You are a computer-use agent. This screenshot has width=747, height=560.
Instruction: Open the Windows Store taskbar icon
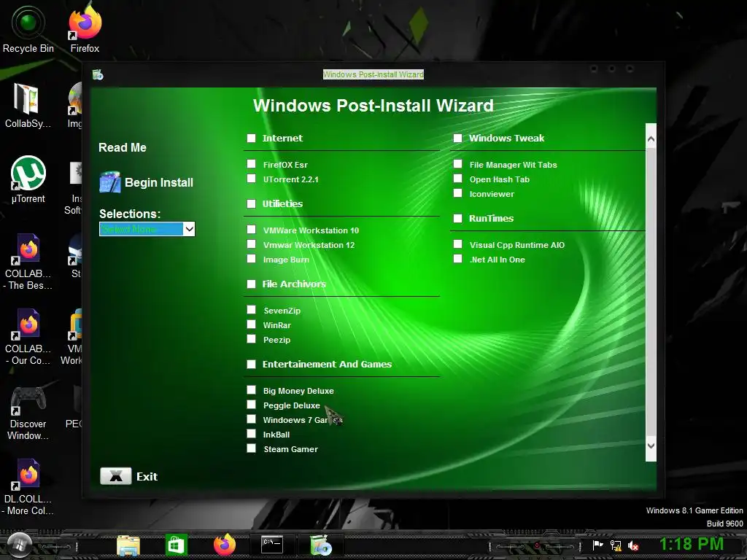(177, 545)
